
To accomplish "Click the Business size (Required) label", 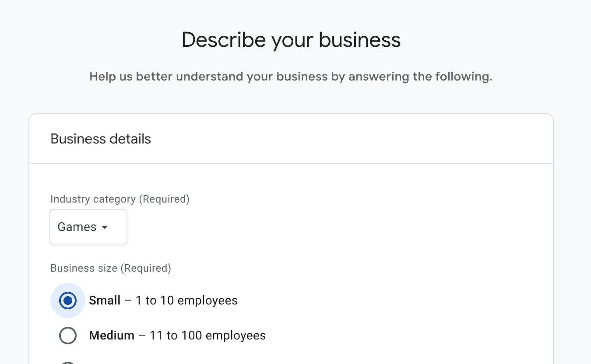I will tap(111, 268).
